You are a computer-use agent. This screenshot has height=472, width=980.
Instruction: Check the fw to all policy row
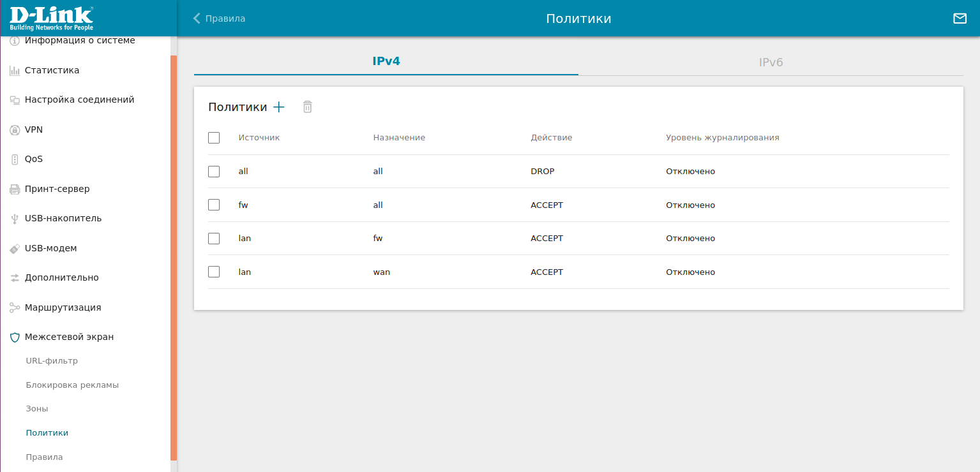coord(214,205)
